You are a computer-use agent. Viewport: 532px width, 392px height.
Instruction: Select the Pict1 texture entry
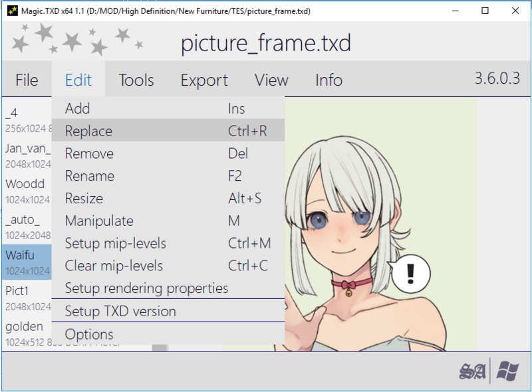(x=27, y=298)
